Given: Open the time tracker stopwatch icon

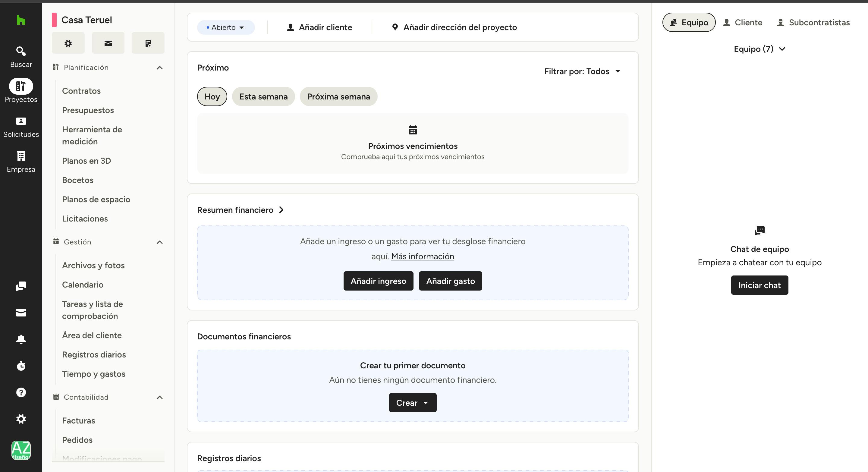Looking at the screenshot, I should click(21, 366).
